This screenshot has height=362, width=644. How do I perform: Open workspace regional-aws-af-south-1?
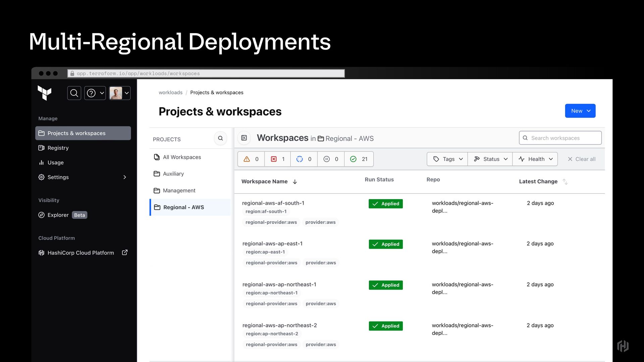pyautogui.click(x=273, y=203)
